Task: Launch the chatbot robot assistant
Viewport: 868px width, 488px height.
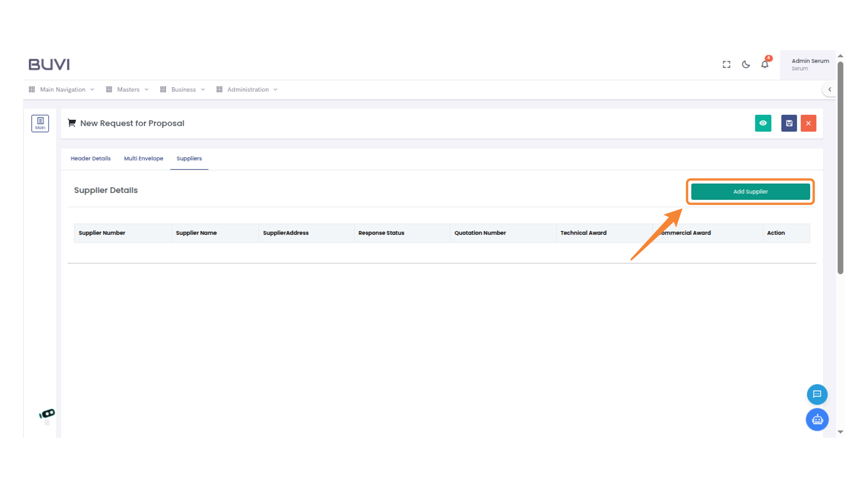Action: tap(817, 420)
